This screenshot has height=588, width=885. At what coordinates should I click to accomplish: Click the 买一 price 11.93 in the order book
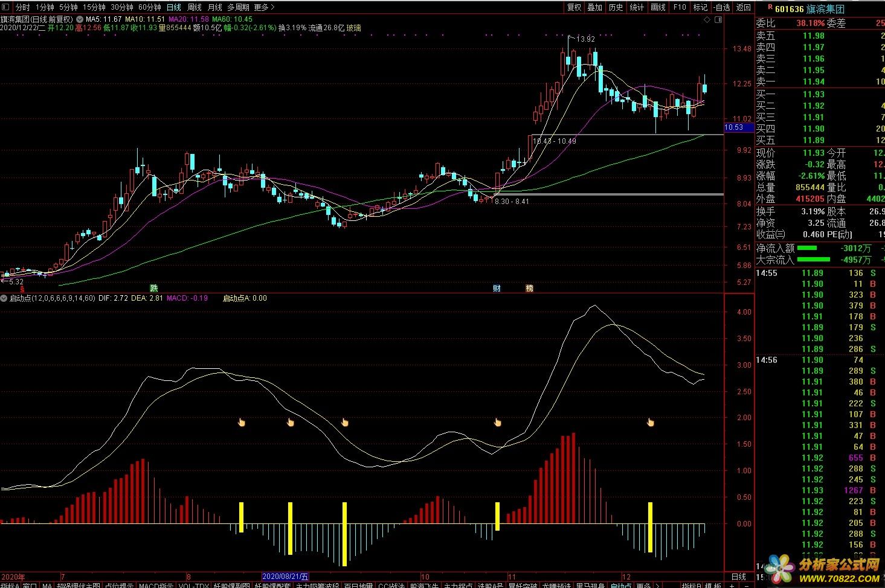pos(814,94)
